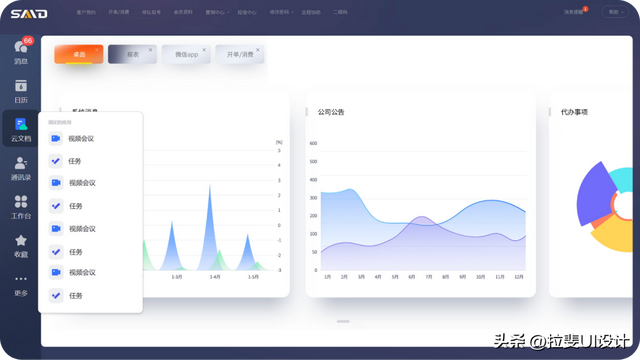Click the 1-3月 axis label

176,277
